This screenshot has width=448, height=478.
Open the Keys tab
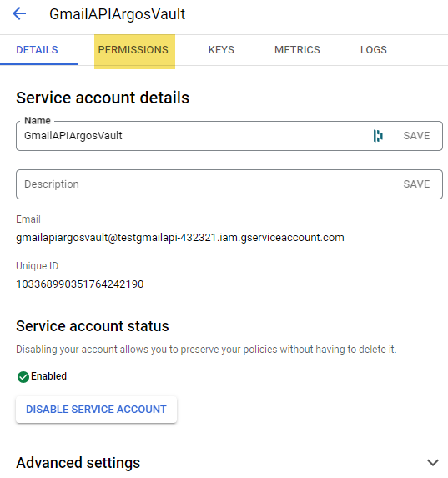221,50
